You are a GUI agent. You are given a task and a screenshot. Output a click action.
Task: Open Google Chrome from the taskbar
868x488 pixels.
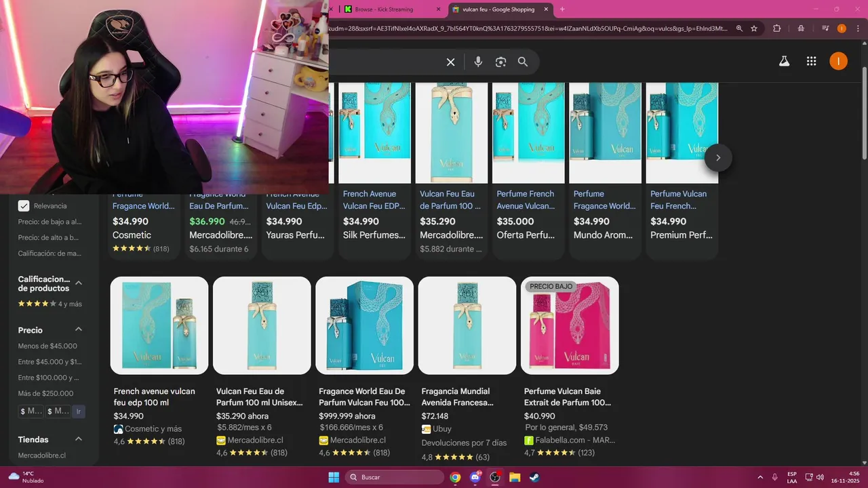[455, 477]
